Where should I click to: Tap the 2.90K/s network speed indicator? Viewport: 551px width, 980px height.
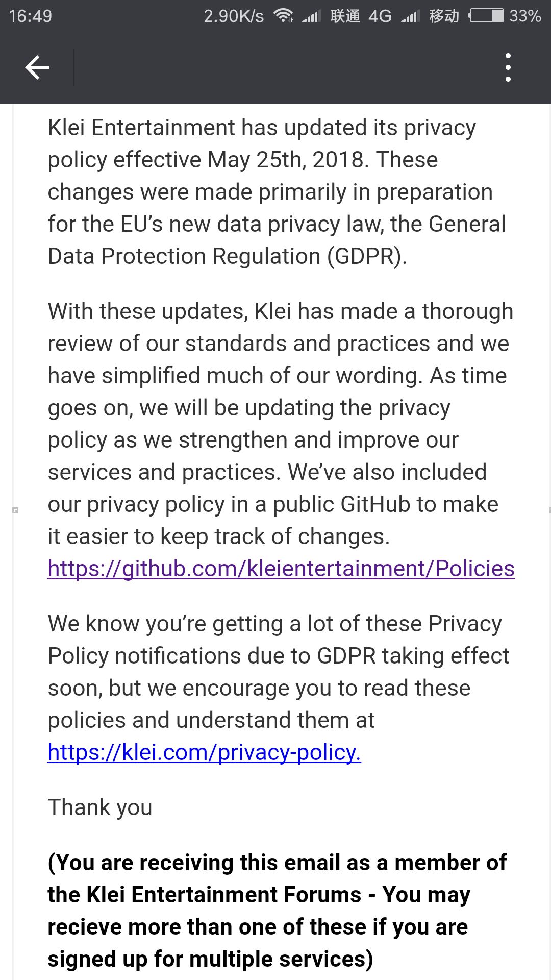click(234, 16)
